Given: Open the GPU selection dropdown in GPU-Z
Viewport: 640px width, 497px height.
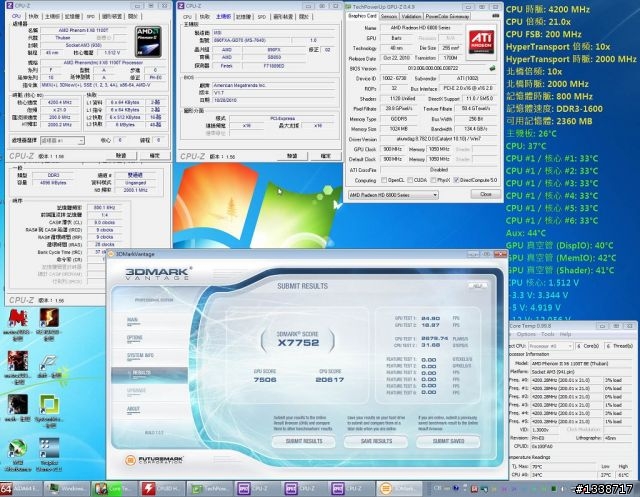Looking at the screenshot, I should (x=393, y=195).
